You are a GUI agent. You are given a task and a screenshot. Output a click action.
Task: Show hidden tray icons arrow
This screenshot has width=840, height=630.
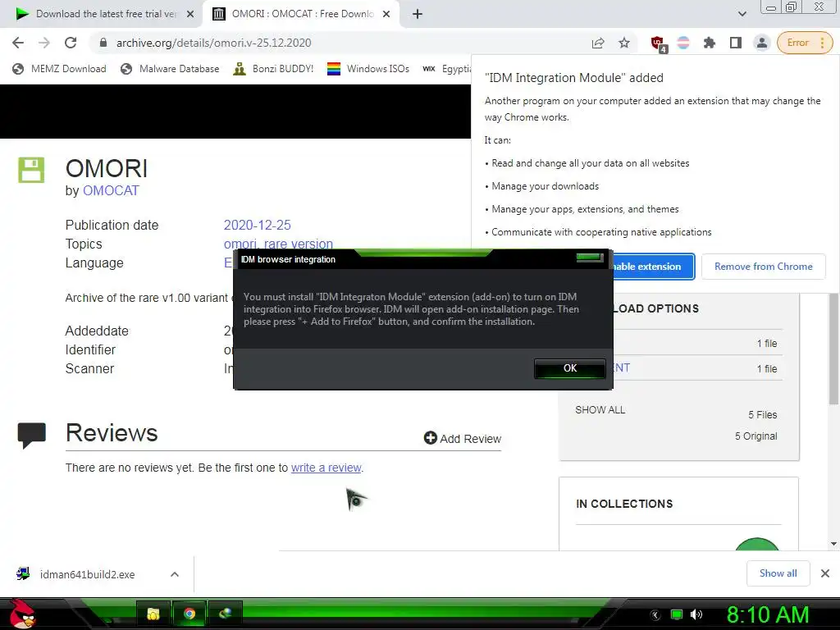655,615
